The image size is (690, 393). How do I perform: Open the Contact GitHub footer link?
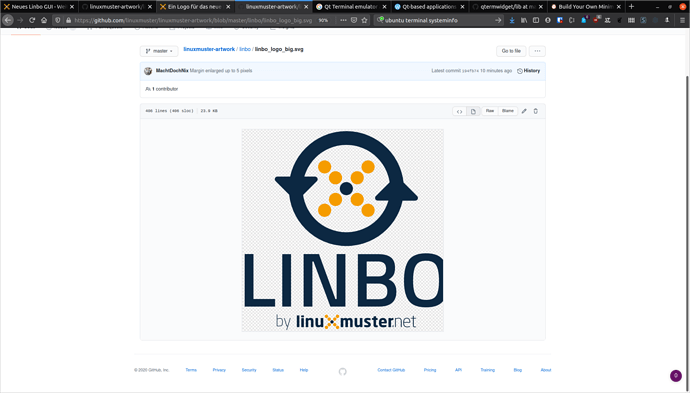pyautogui.click(x=391, y=370)
